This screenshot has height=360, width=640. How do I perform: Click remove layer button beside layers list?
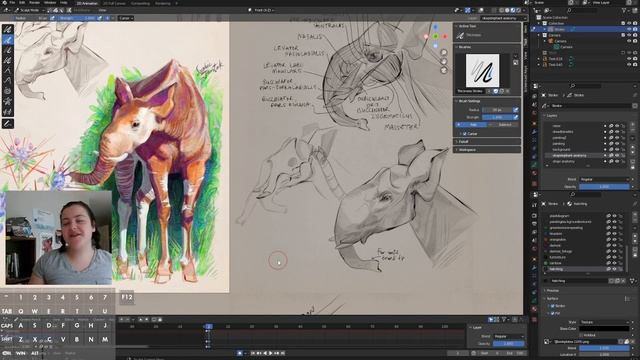(633, 130)
